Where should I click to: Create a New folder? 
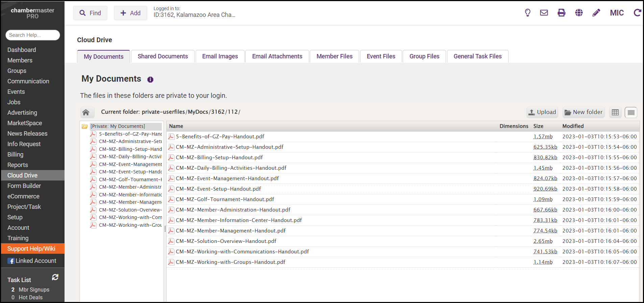[x=584, y=112]
